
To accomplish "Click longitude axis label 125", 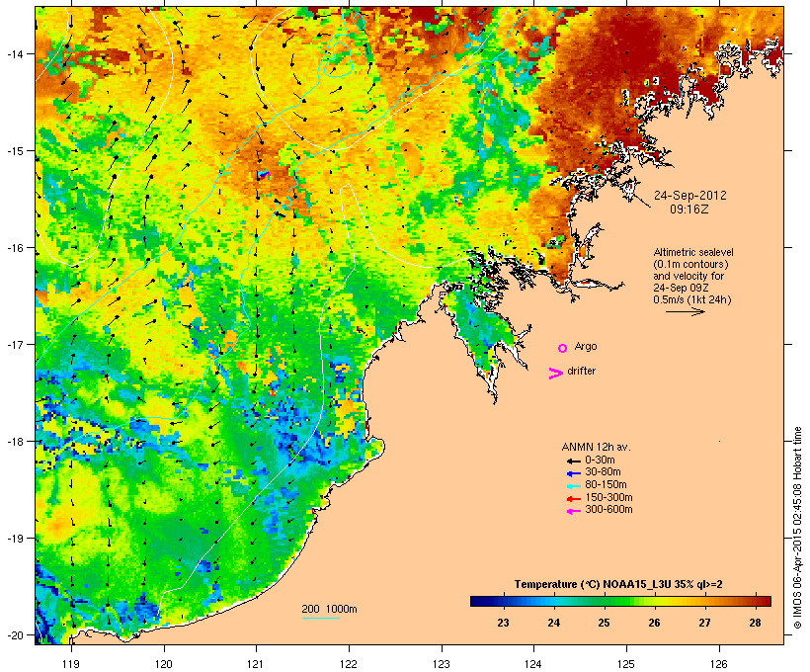I will click(626, 664).
